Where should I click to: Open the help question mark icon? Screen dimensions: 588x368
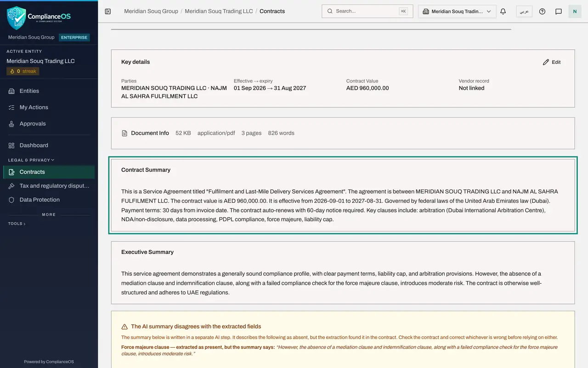(542, 11)
